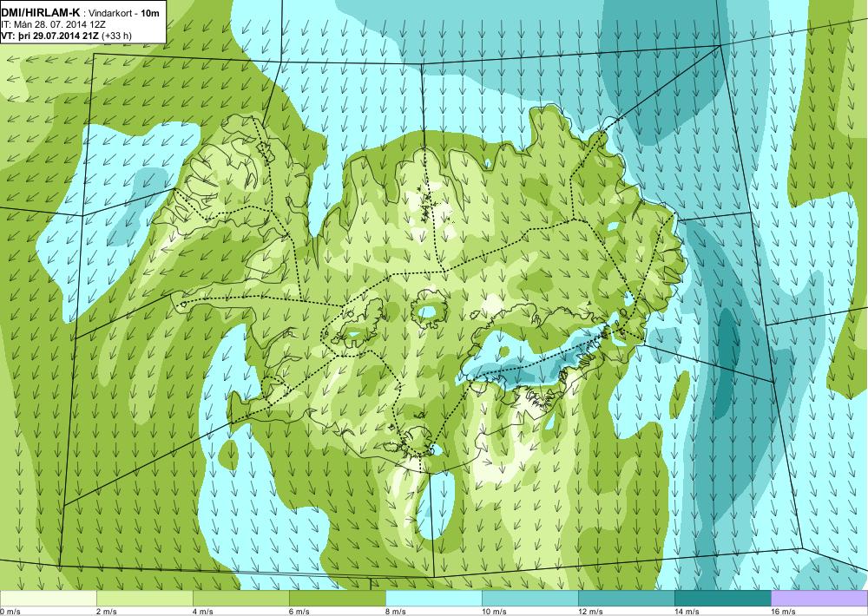Click the '16 m/s' legend label

pos(783,611)
